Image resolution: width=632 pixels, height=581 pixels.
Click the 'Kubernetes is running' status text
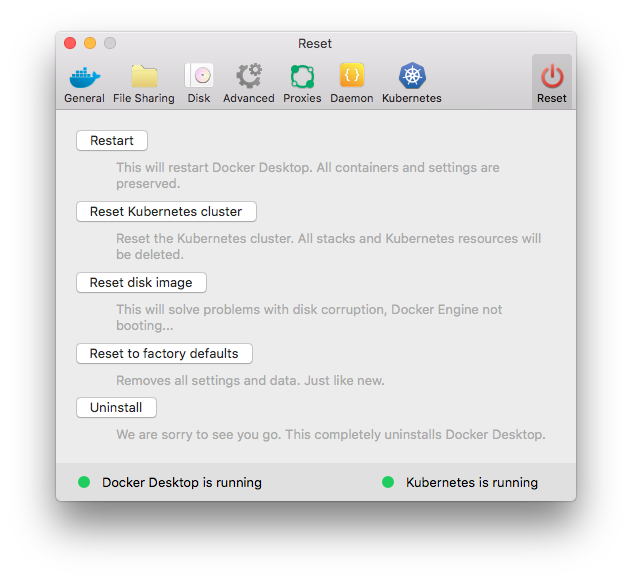click(472, 482)
